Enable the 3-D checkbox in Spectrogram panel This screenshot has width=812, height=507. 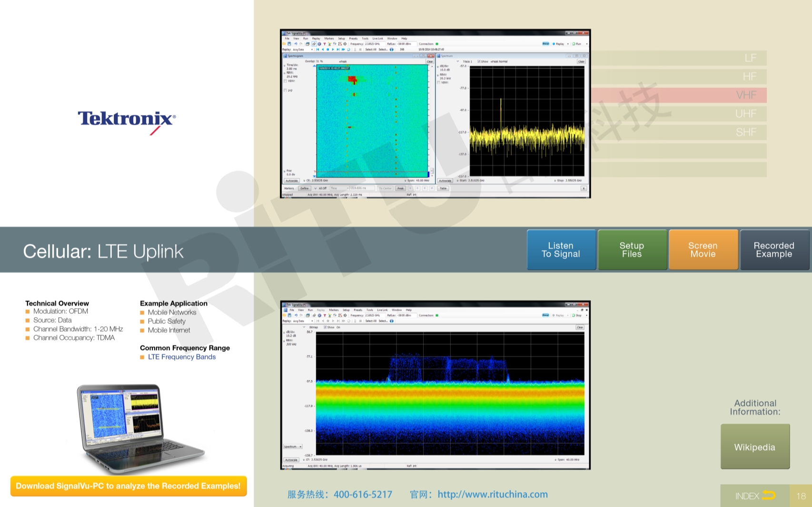(x=285, y=90)
